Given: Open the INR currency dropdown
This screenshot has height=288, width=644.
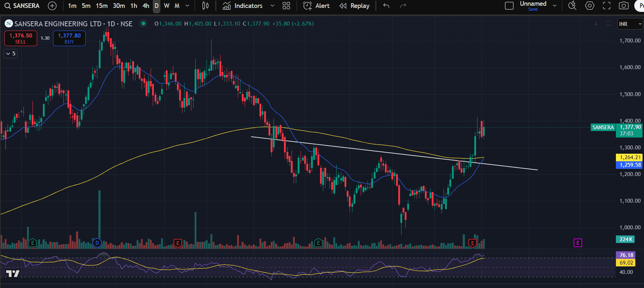Looking at the screenshot, I should [630, 24].
